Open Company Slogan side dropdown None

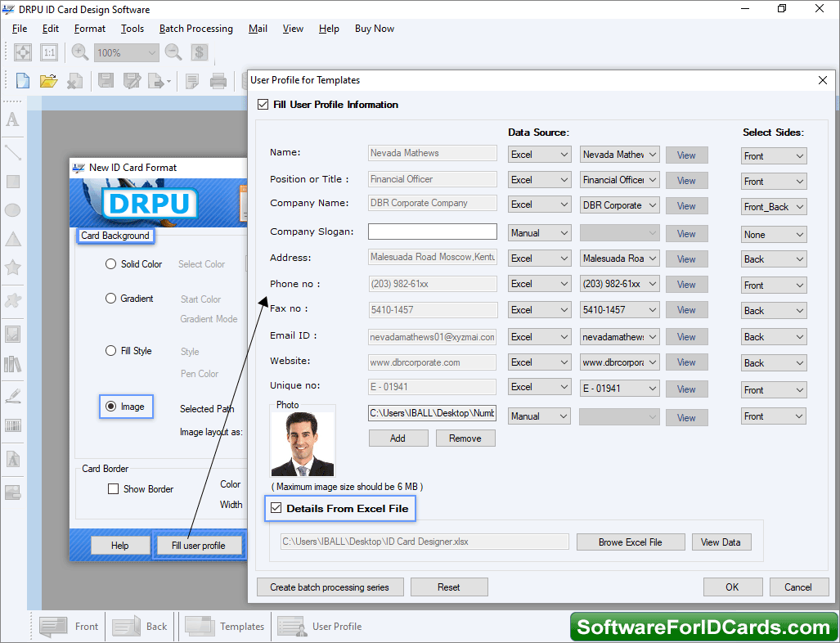774,235
